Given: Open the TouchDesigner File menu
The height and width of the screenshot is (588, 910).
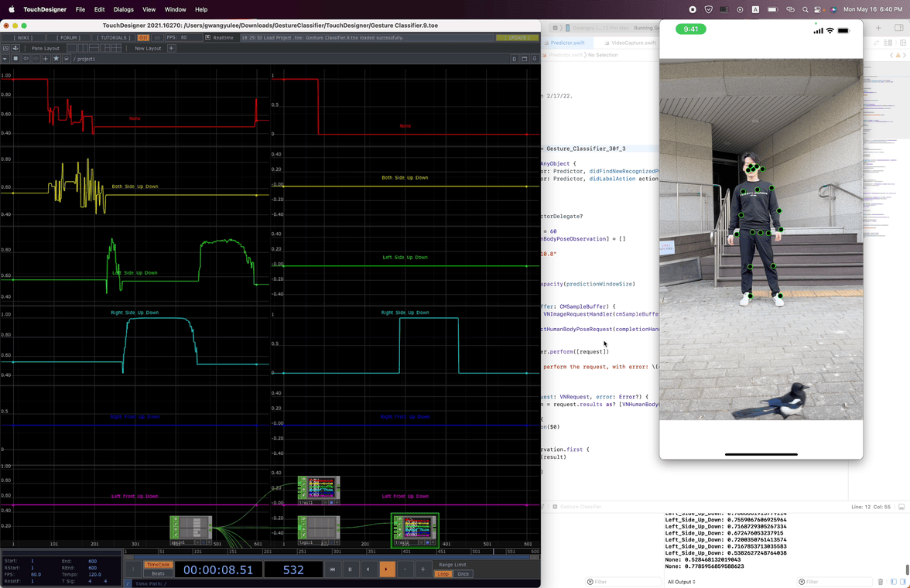Looking at the screenshot, I should (80, 9).
